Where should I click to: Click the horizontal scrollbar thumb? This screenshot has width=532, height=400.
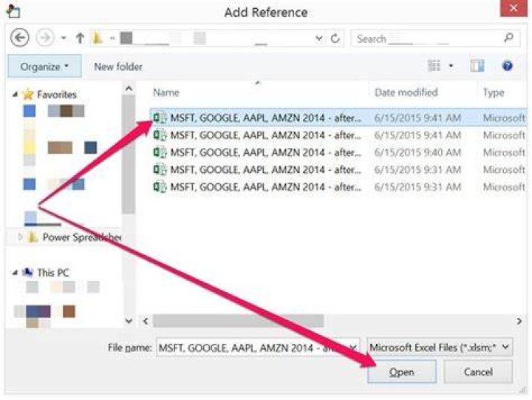(x=238, y=321)
